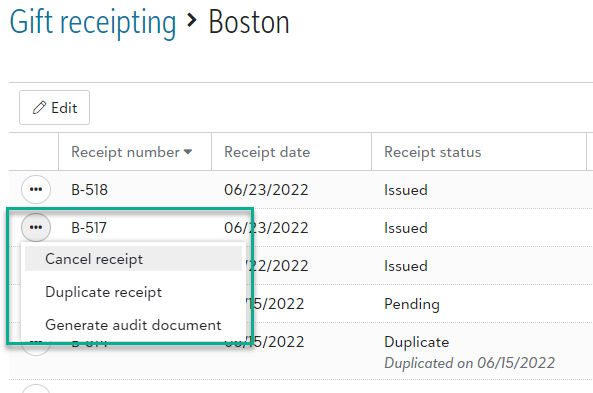Screen dimensions: 593x393
Task: Click the ellipsis button beside B-517
Action: (36, 227)
